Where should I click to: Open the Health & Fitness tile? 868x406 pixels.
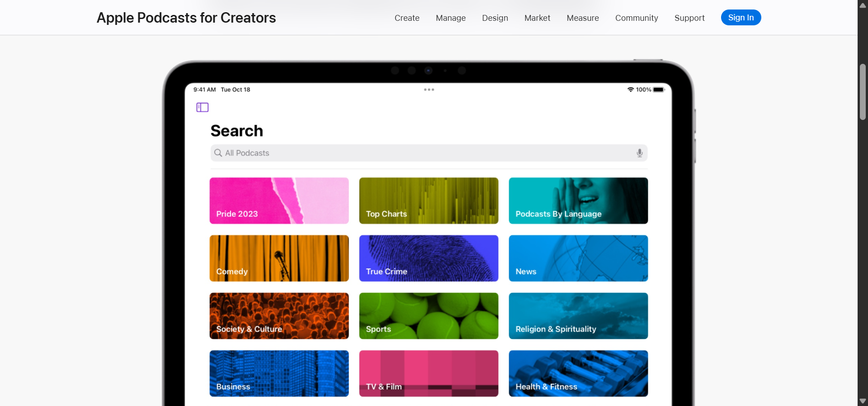click(x=578, y=373)
